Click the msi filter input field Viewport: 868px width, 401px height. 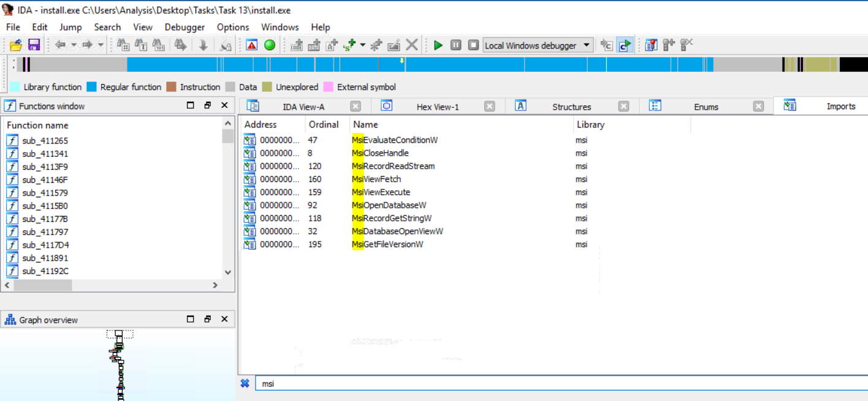pyautogui.click(x=552, y=383)
